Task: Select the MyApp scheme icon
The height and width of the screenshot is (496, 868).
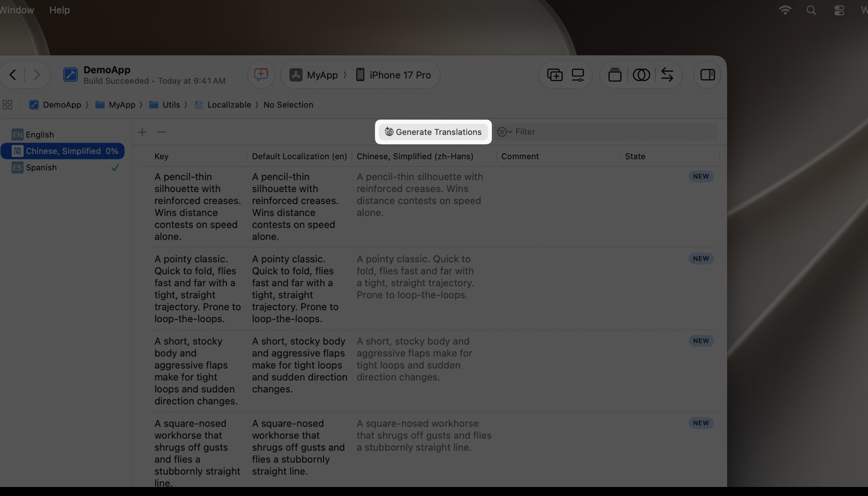Action: pos(296,75)
